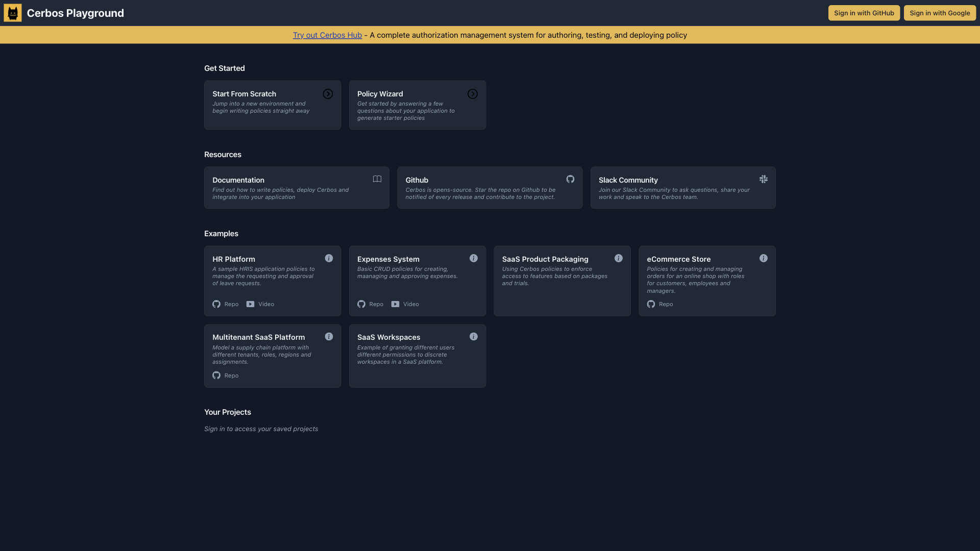Viewport: 980px width, 551px height.
Task: Launch the Policy Wizard card
Action: click(x=418, y=105)
